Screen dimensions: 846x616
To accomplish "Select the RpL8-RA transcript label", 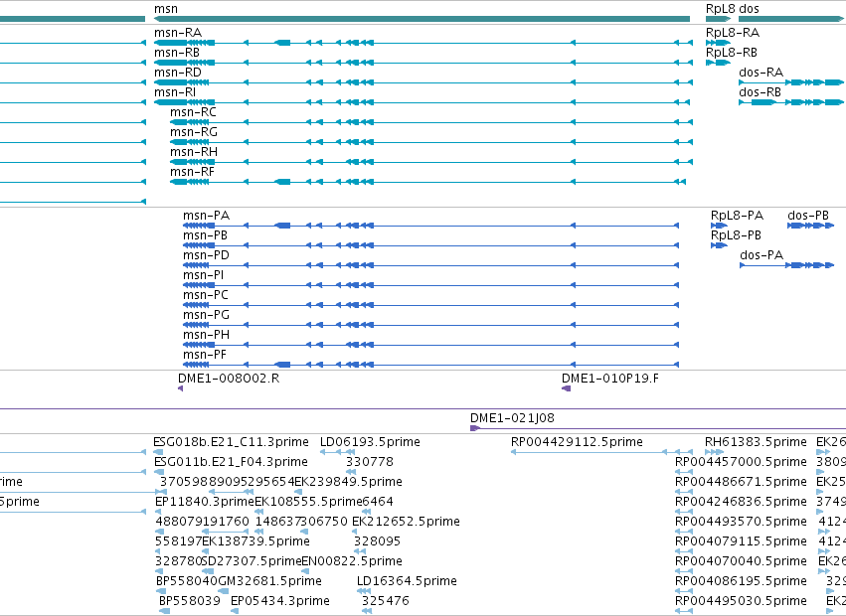I will [x=733, y=33].
